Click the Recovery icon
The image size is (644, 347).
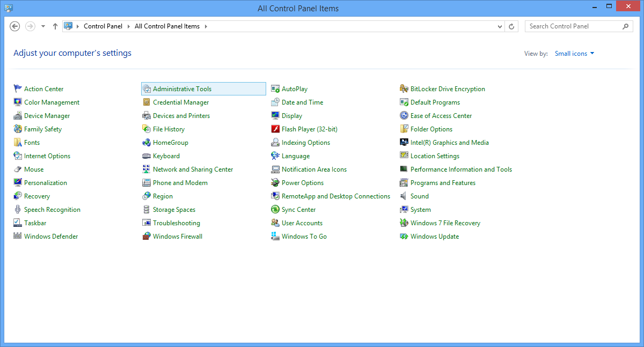coord(18,196)
